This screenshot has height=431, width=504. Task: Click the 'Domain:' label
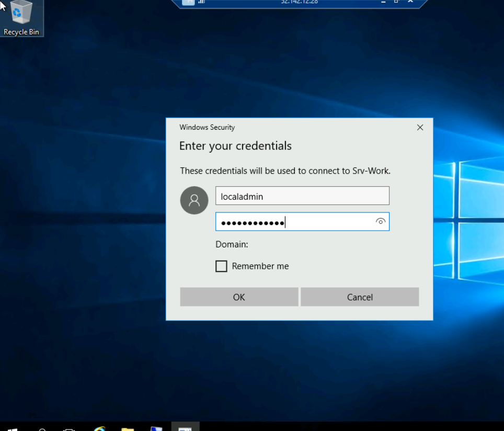click(x=232, y=244)
